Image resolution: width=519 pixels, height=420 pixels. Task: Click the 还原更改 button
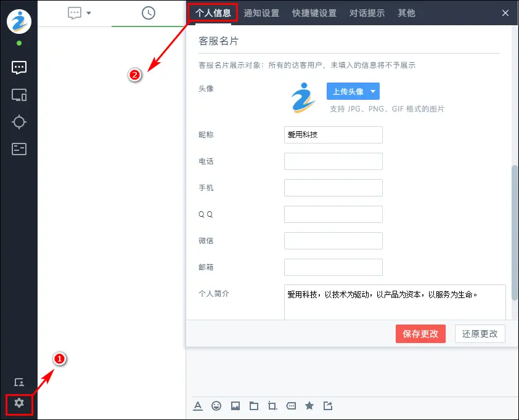tap(480, 334)
